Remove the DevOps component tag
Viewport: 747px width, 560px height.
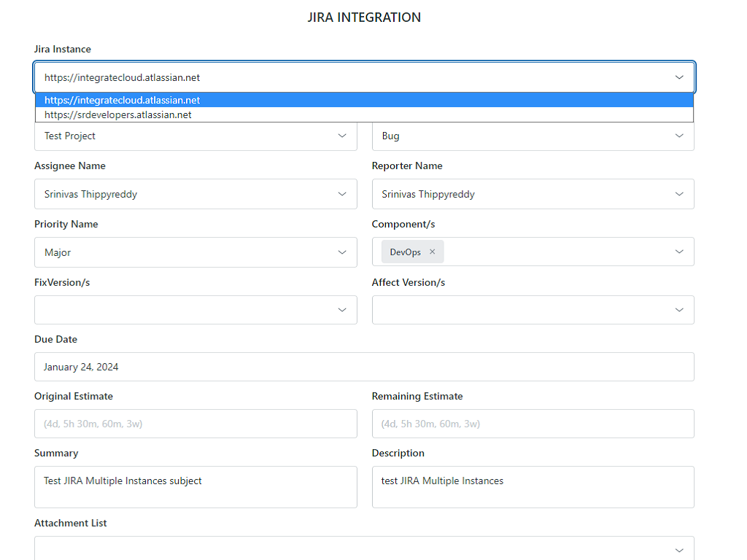(x=432, y=252)
